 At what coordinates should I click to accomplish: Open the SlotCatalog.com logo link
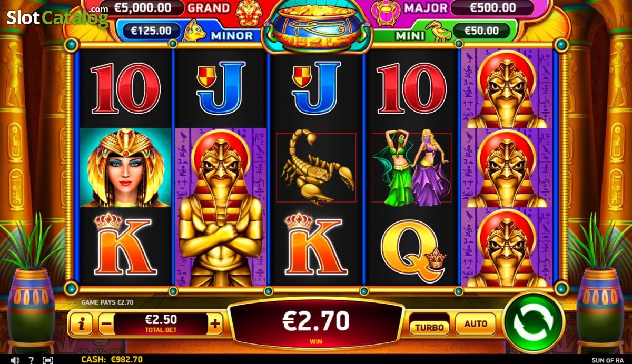click(x=57, y=17)
